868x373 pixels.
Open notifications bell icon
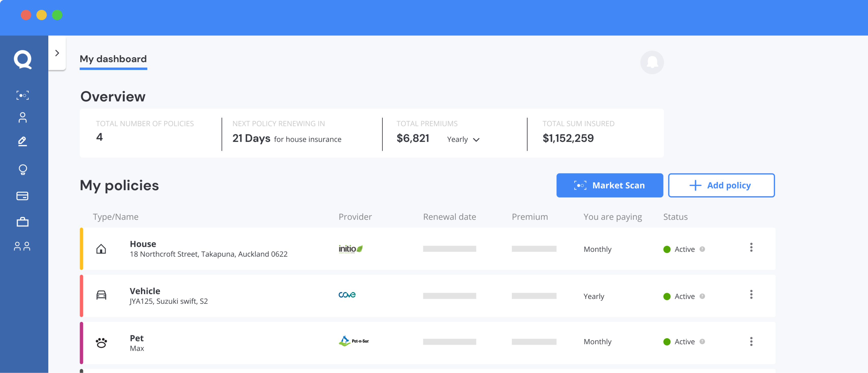(x=652, y=62)
